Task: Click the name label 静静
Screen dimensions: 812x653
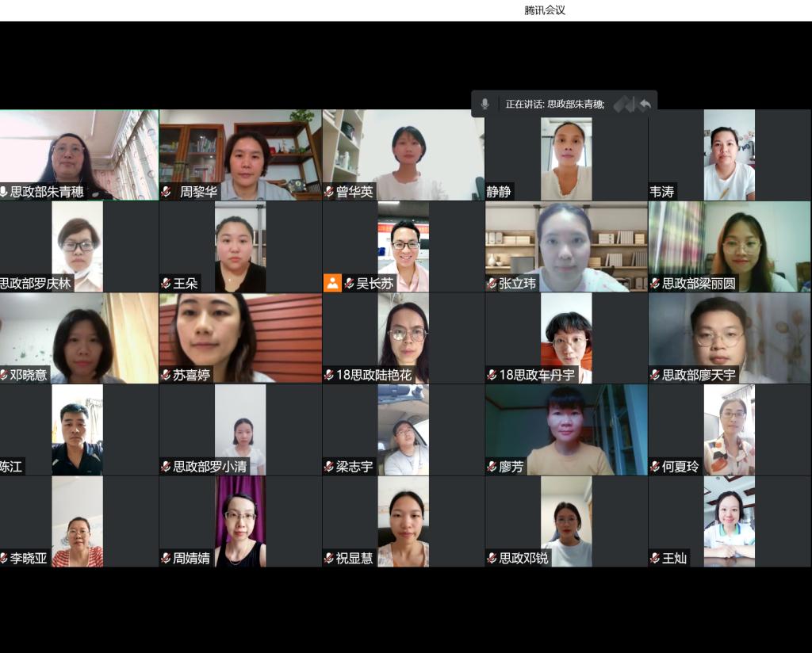Action: tap(499, 192)
